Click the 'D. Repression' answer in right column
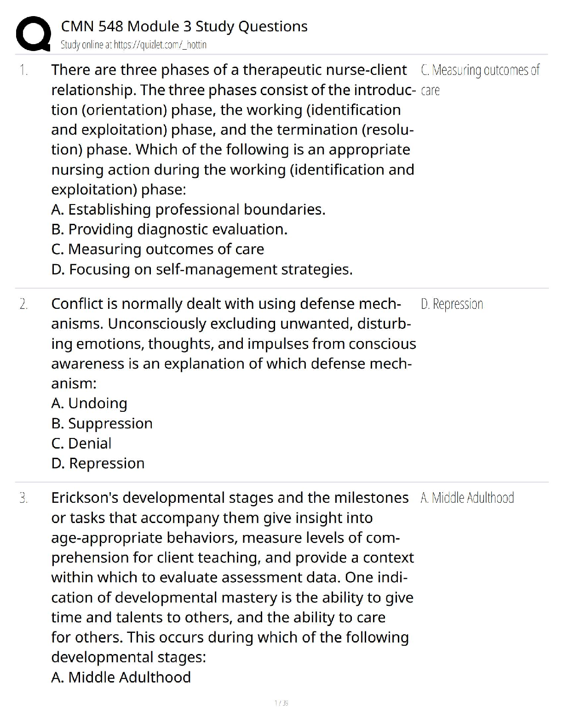563x728 pixels. [x=452, y=304]
